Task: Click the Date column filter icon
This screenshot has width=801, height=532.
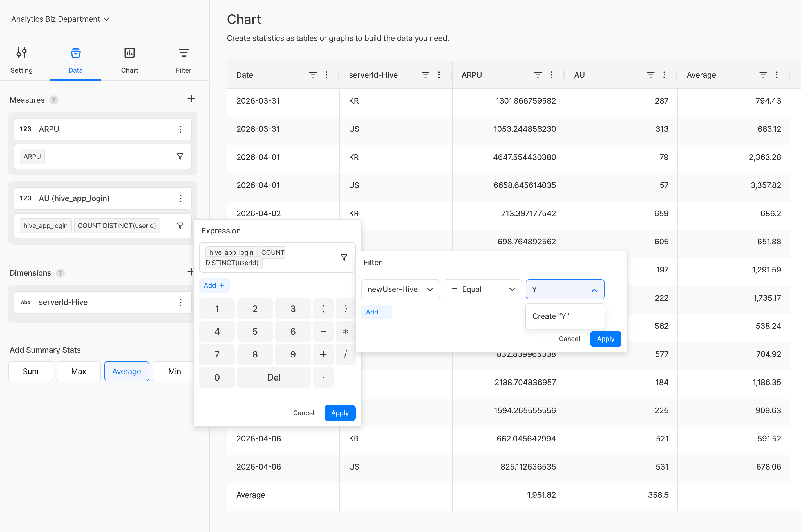Action: click(x=312, y=75)
